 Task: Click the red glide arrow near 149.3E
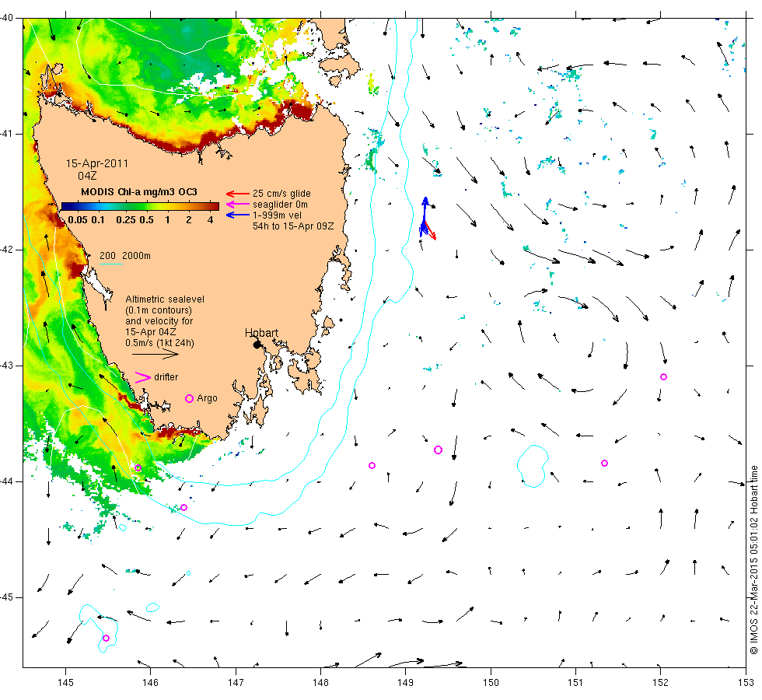coord(429,230)
